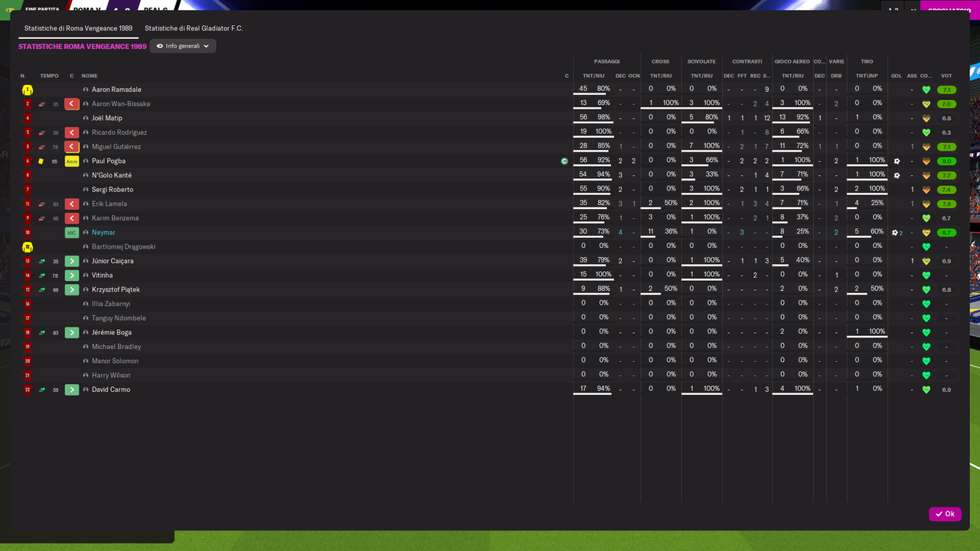Open Statistiche di Real Gladiator F.C. tab

click(x=194, y=28)
